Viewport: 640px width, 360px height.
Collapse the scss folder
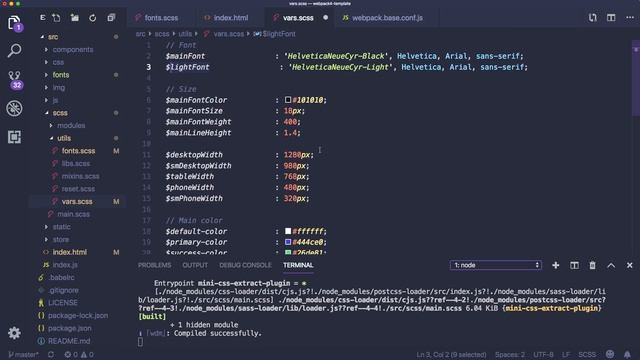tap(60, 113)
